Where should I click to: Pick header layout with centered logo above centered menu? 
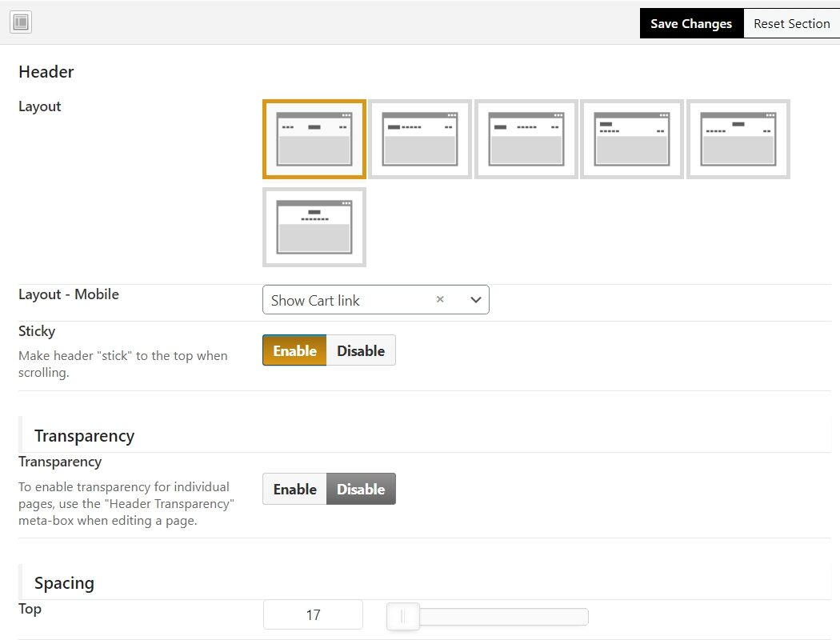[x=314, y=227]
